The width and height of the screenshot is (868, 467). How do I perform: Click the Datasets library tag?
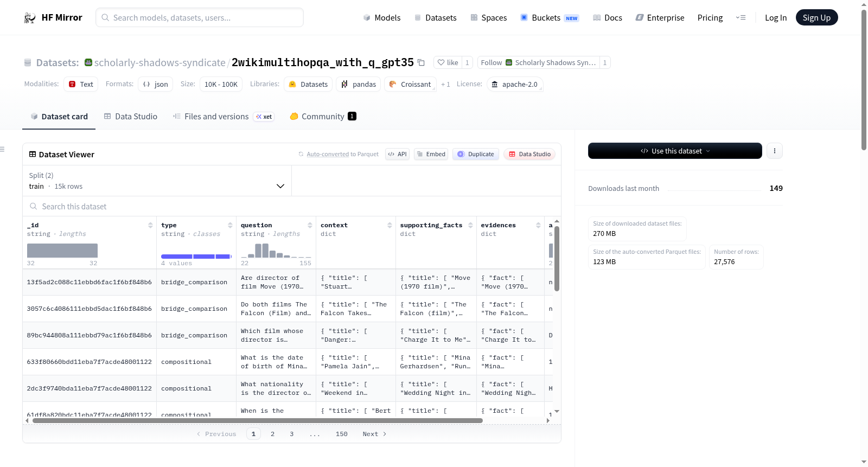pyautogui.click(x=308, y=84)
